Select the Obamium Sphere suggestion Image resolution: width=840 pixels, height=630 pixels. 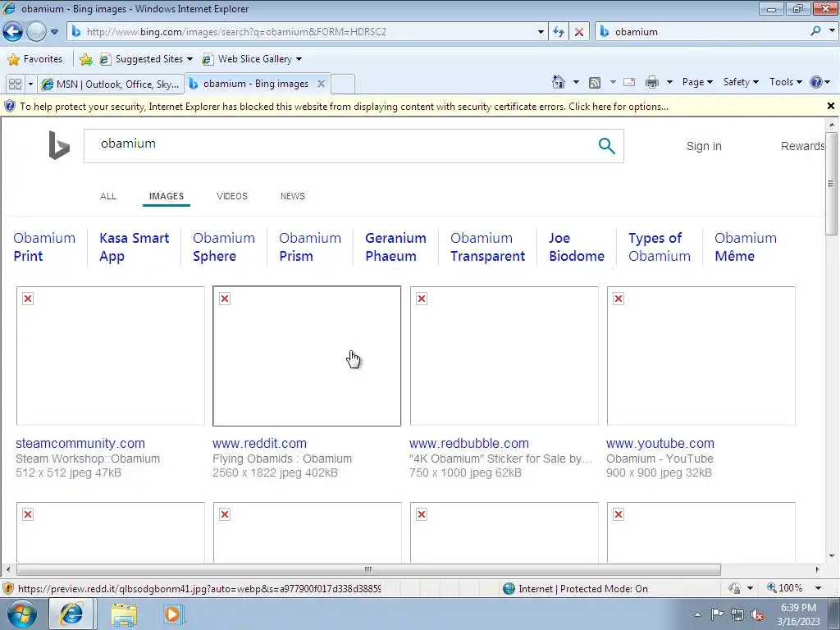(224, 247)
